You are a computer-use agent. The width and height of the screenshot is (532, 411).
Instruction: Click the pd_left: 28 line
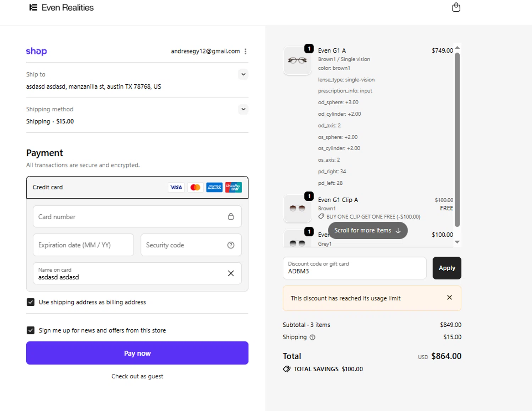click(330, 183)
